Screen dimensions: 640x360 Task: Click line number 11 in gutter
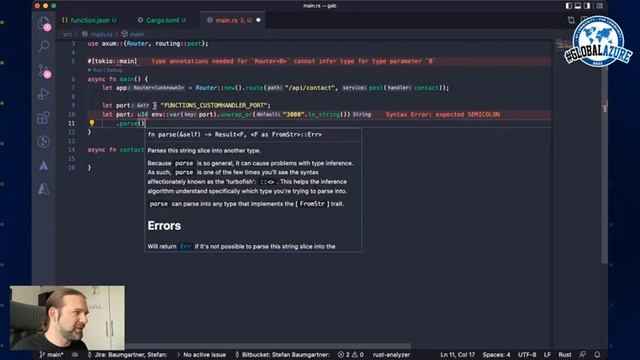pyautogui.click(x=71, y=123)
